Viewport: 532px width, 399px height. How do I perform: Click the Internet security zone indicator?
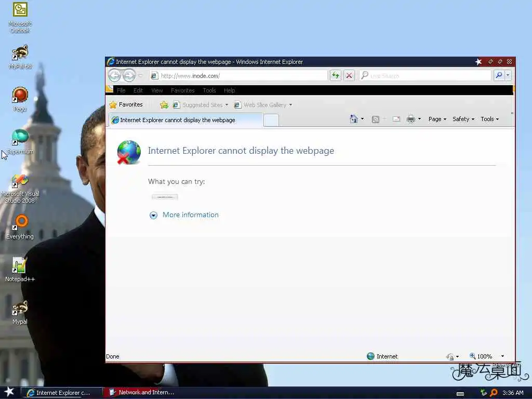pos(382,356)
